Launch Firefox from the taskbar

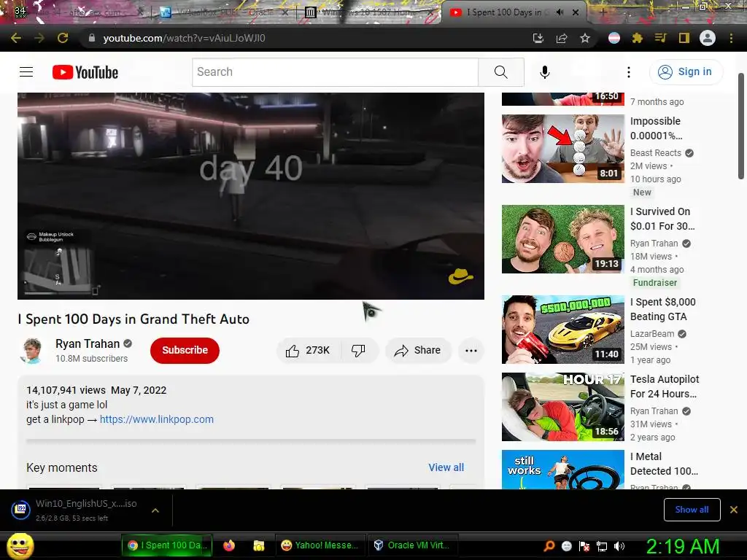point(229,545)
